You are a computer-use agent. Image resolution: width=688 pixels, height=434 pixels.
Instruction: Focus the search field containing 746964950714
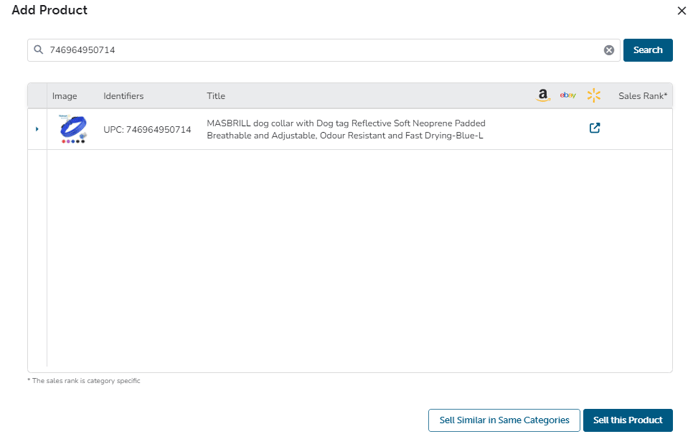pos(323,50)
